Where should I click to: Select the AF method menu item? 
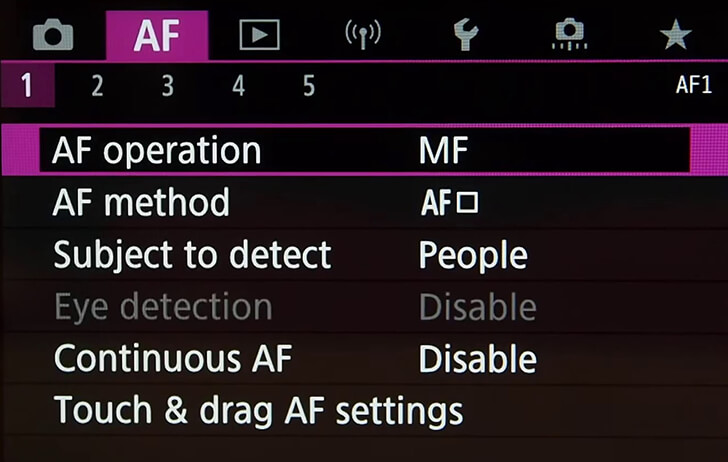click(141, 203)
